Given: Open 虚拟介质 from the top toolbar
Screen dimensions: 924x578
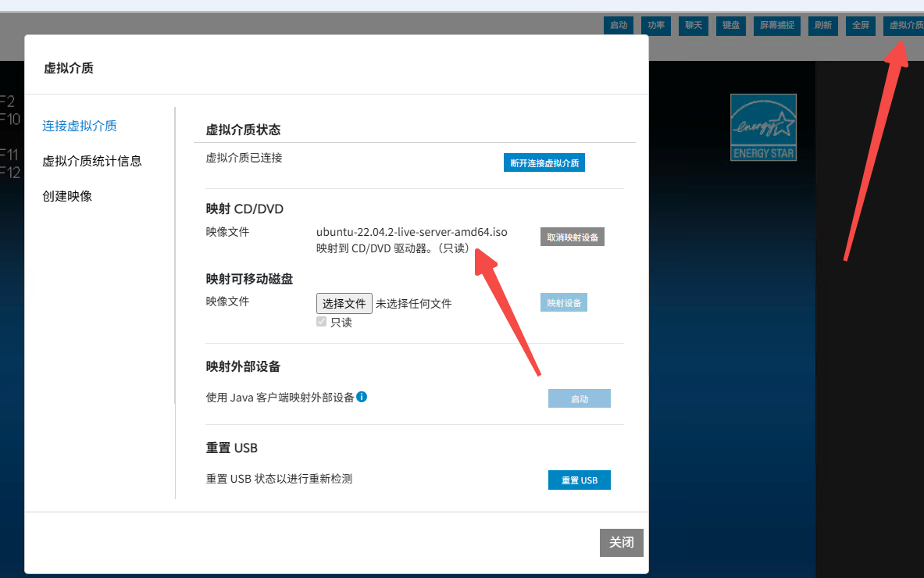Looking at the screenshot, I should 904,25.
